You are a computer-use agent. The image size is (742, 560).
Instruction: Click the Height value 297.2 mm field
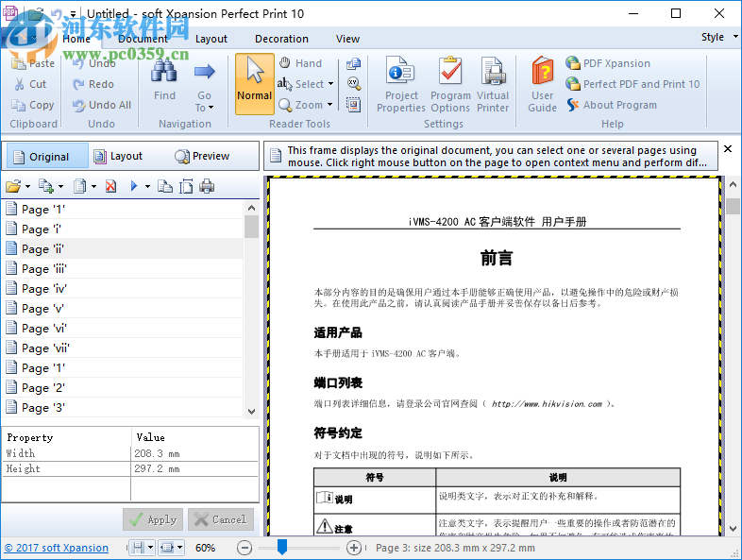pos(194,468)
